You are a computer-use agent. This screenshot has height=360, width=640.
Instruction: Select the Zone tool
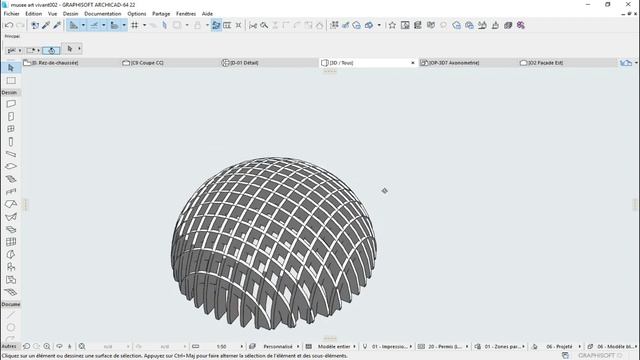(x=11, y=280)
